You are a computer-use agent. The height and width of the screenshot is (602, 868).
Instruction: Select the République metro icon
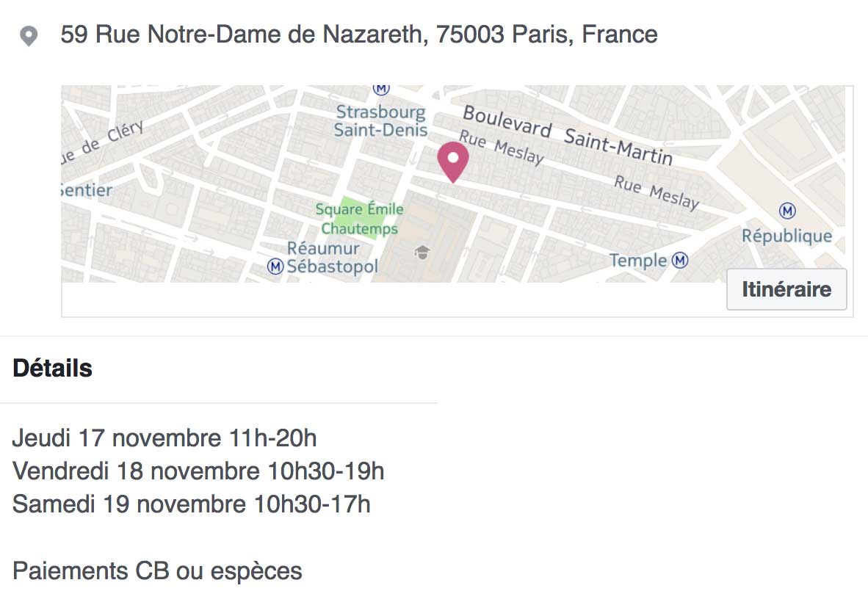pos(787,211)
